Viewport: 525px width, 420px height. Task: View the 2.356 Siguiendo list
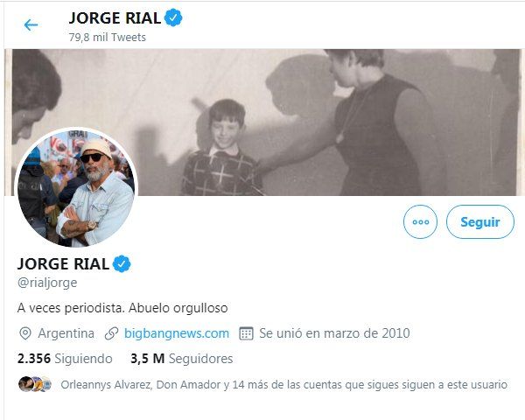[65, 359]
